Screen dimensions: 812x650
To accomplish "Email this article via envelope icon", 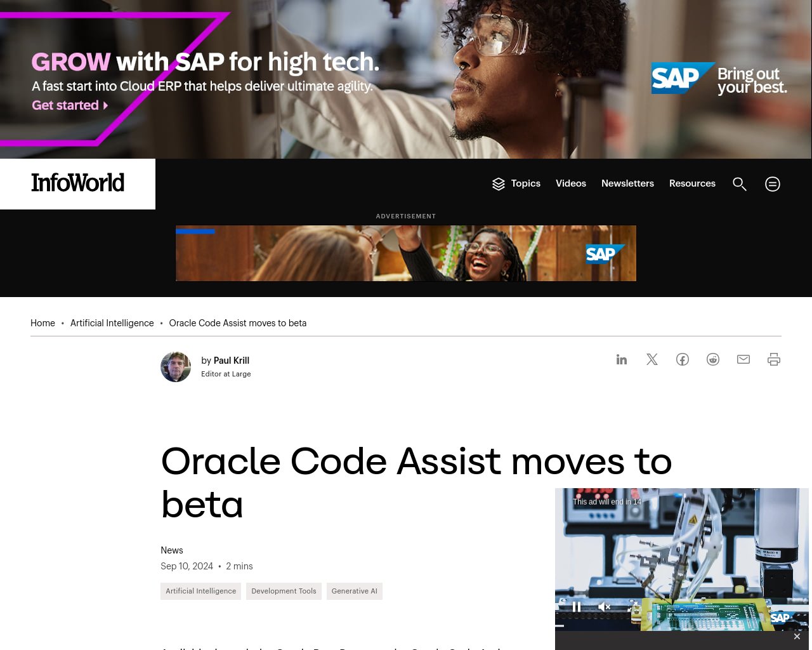I will coord(743,359).
